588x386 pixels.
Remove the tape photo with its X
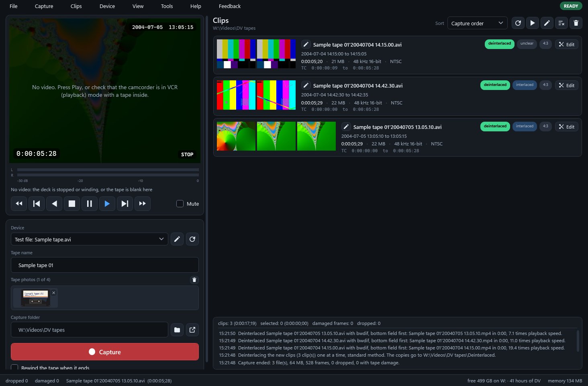tap(54, 293)
